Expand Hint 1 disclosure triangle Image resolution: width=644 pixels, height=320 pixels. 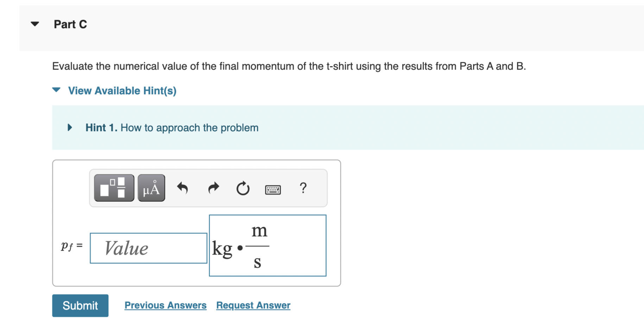70,127
